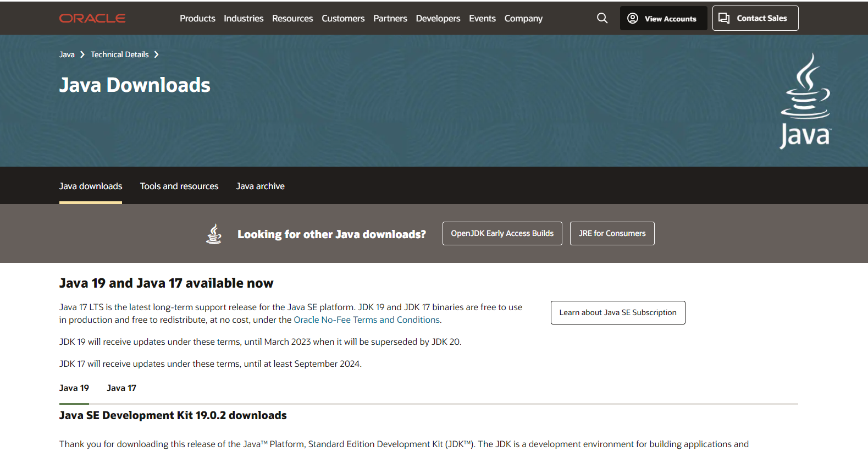Open Oracle No-Fee Terms and Conditions link
This screenshot has width=868, height=451.
click(x=367, y=320)
